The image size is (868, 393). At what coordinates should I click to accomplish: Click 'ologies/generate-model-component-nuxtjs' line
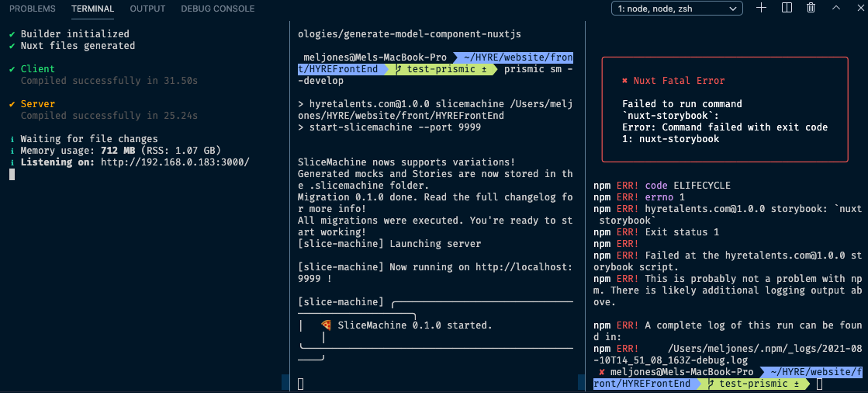[x=409, y=34]
